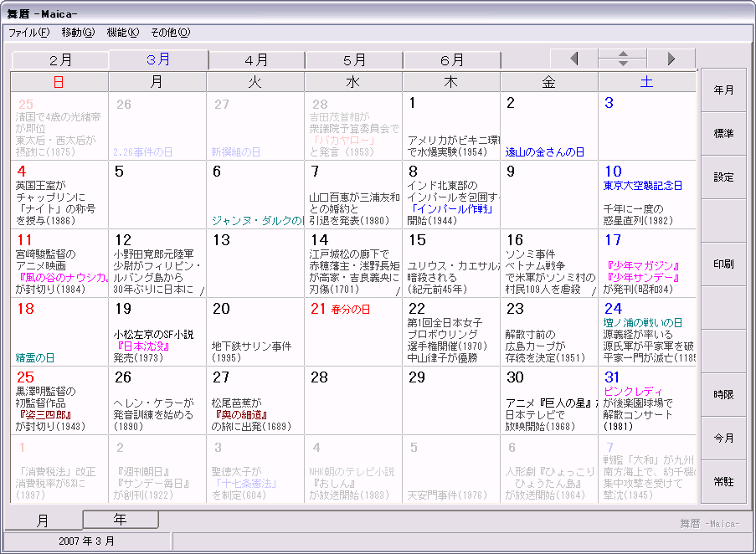Switch to the 4月 month tab
The height and width of the screenshot is (554, 756).
256,60
